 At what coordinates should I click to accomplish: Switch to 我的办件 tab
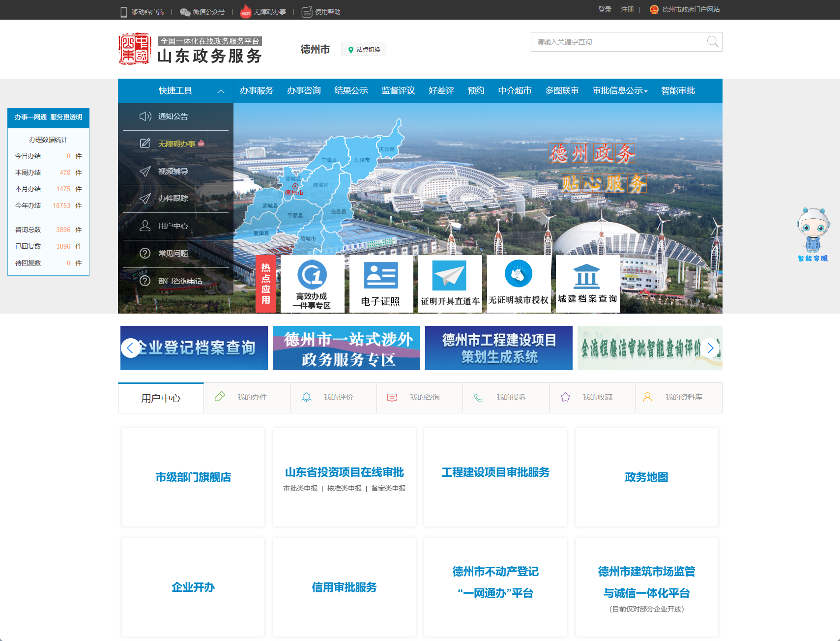point(251,397)
